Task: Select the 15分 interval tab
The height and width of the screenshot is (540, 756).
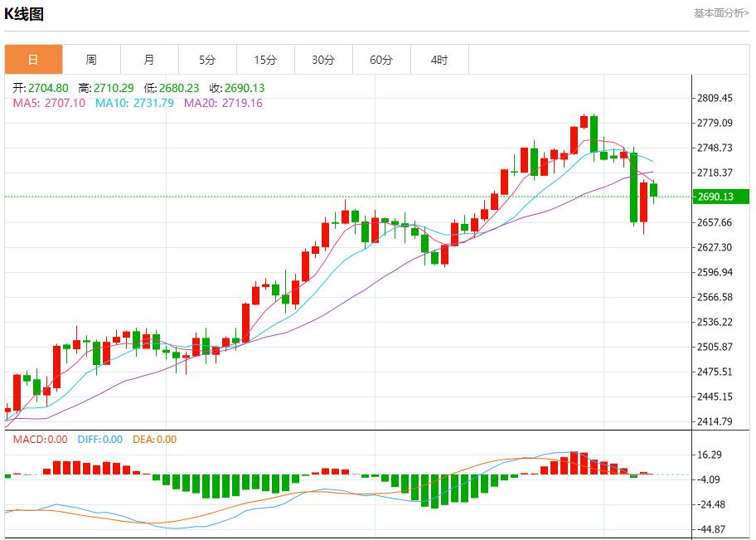Action: click(265, 60)
